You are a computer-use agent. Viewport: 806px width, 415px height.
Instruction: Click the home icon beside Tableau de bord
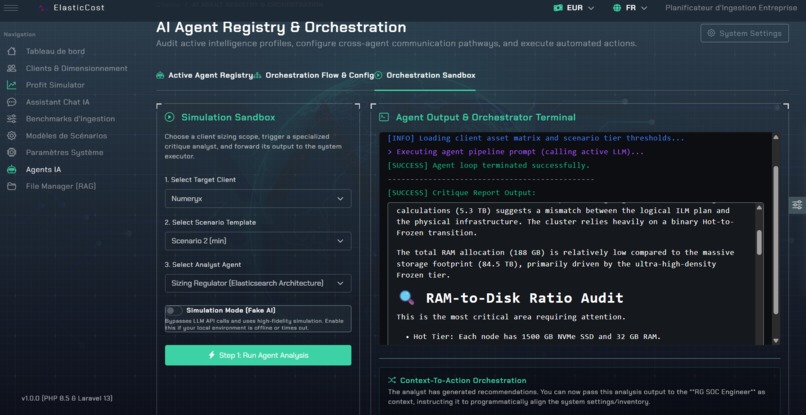[x=11, y=51]
